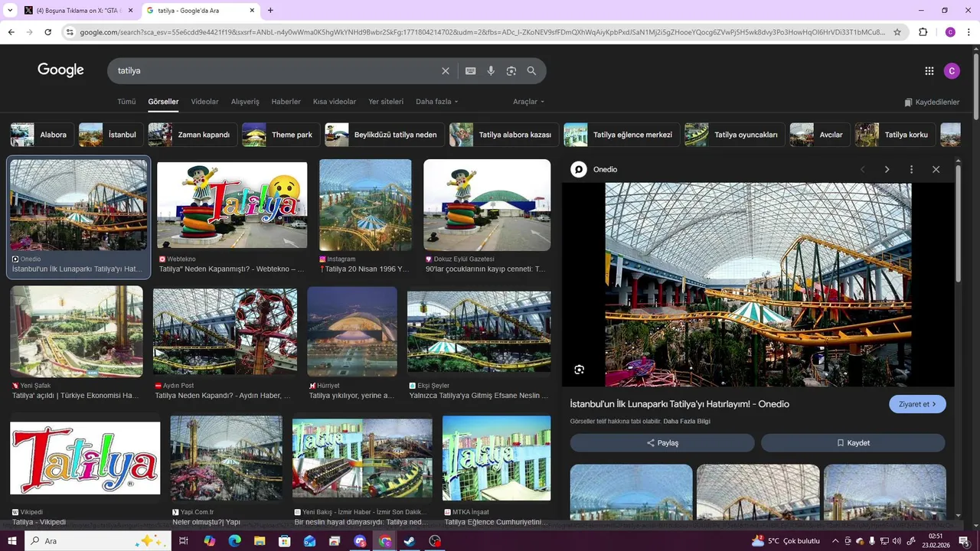Open three-dot options in preview panel

coord(911,169)
